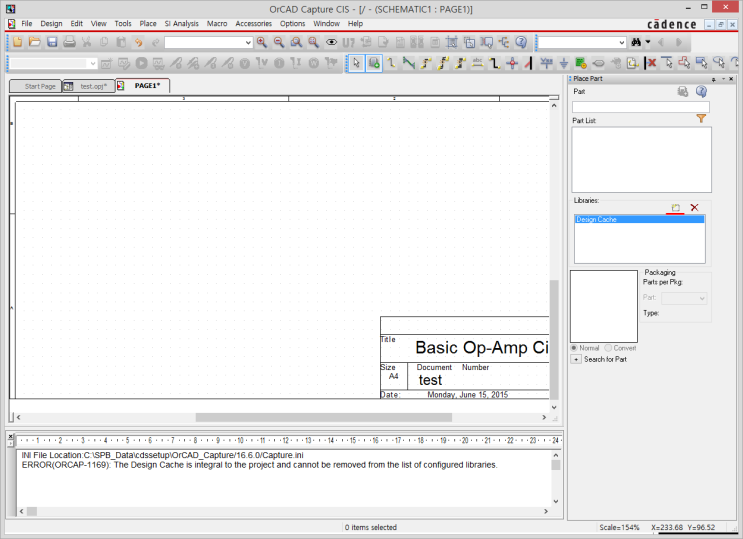The image size is (743, 539).
Task: Print the schematic with the printer icon
Action: coord(70,42)
